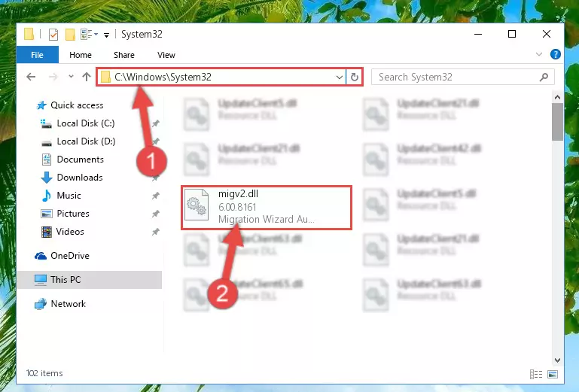This screenshot has height=392, width=579.
Task: Refresh the System32 folder view
Action: pos(354,77)
